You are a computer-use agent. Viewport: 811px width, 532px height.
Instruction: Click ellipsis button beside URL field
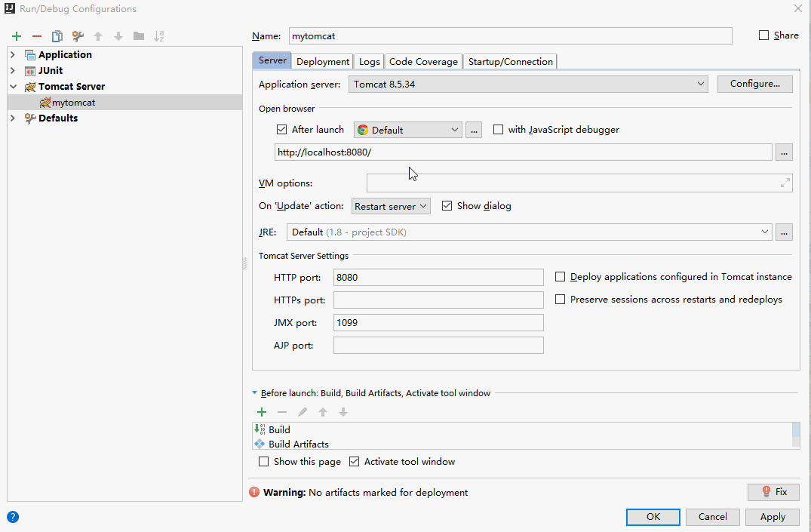click(784, 152)
